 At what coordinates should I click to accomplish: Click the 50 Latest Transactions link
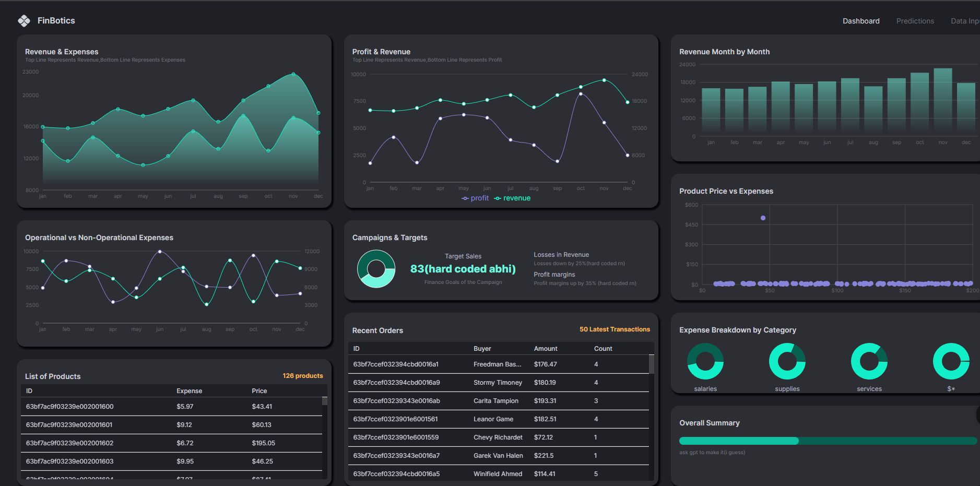(615, 329)
